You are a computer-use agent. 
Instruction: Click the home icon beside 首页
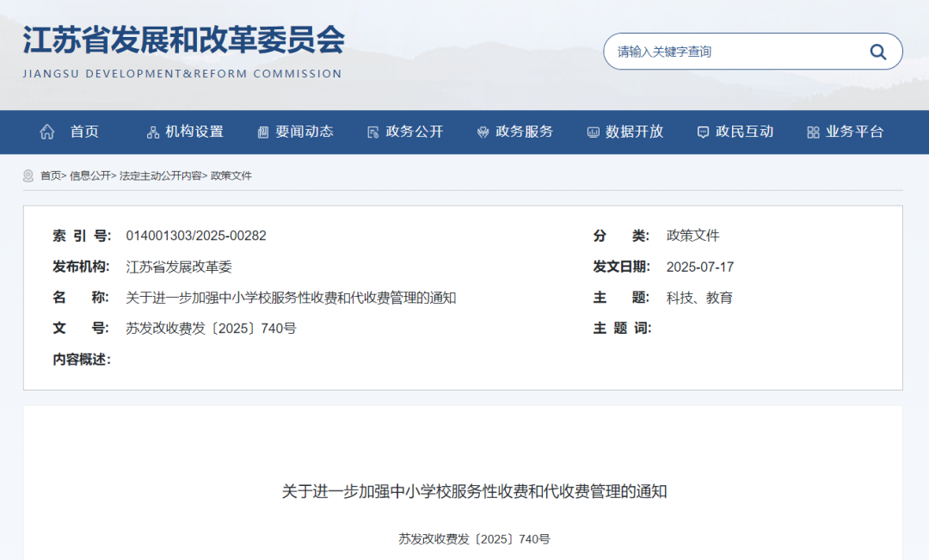(x=47, y=132)
